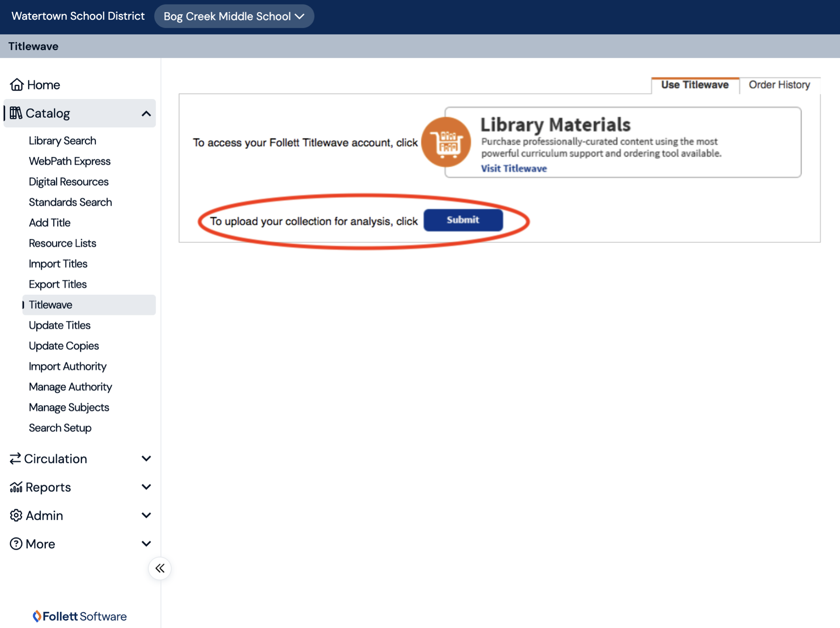This screenshot has height=628, width=840.
Task: Switch to the Use Titlewave tab
Action: click(695, 85)
